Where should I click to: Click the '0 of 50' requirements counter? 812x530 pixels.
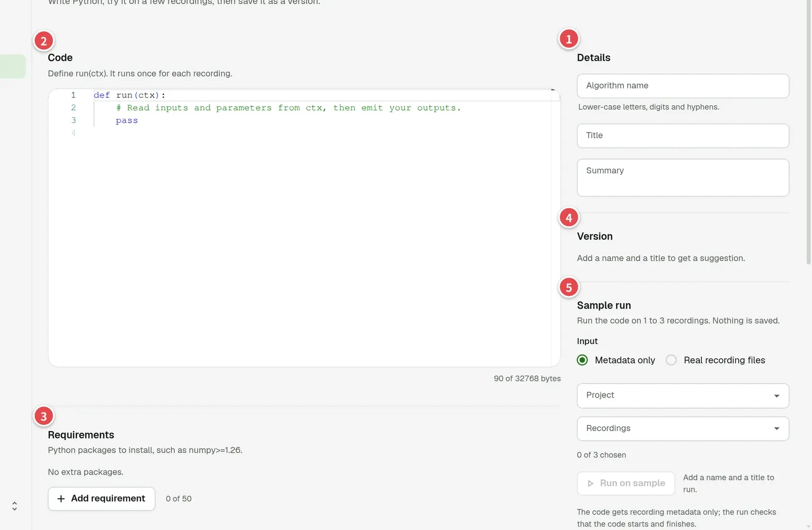click(x=179, y=499)
